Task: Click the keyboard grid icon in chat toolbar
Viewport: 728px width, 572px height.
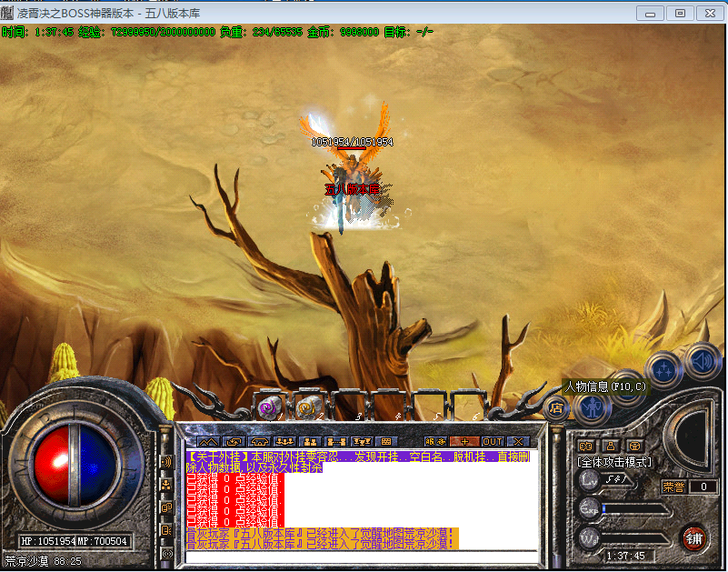Action: 386,442
